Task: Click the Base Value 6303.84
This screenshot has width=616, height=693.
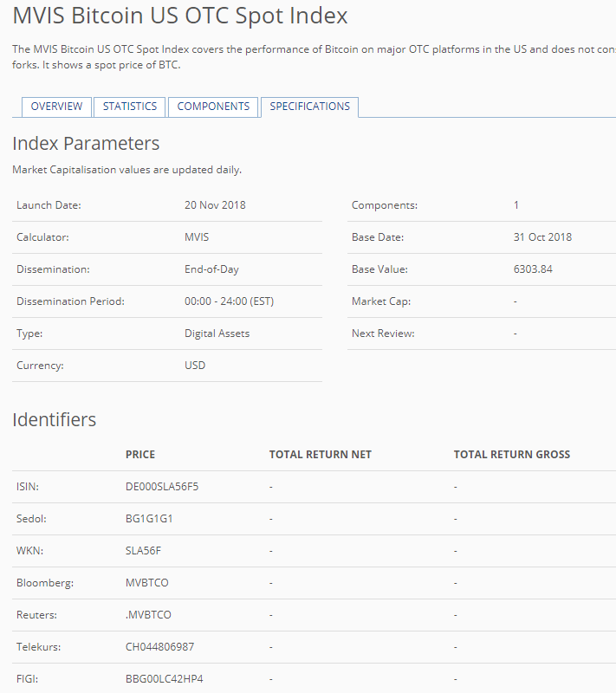Action: [x=533, y=269]
